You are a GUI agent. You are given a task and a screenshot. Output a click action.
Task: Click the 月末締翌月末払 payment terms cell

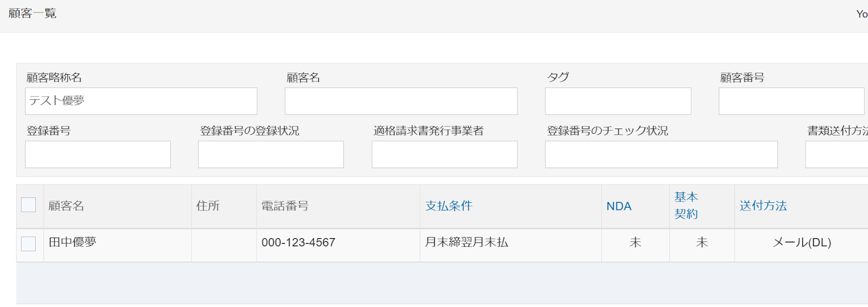click(466, 242)
